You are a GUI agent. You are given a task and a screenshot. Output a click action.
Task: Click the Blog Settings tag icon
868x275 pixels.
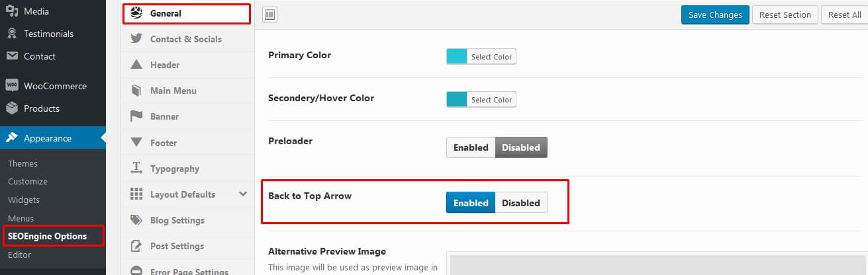(136, 220)
